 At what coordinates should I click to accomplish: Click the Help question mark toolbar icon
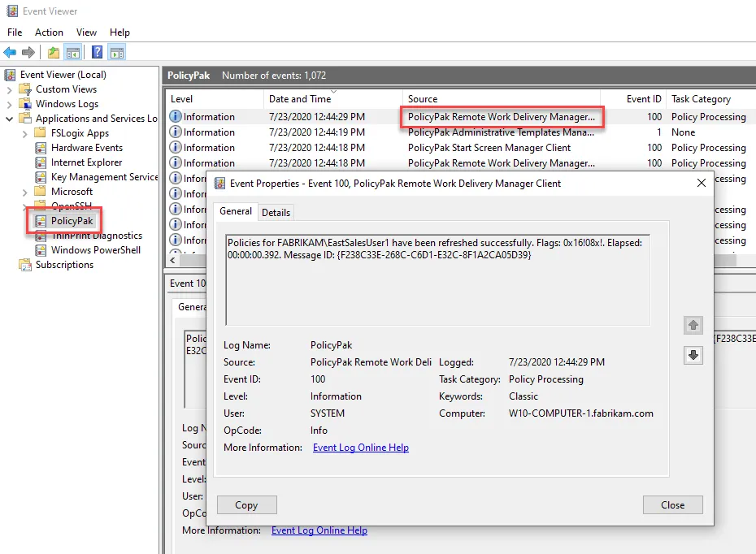pos(96,51)
